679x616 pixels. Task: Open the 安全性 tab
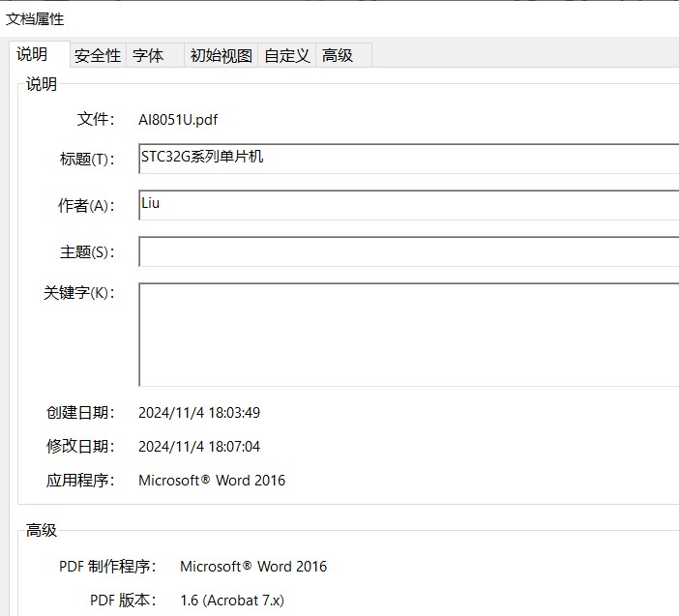click(x=98, y=55)
